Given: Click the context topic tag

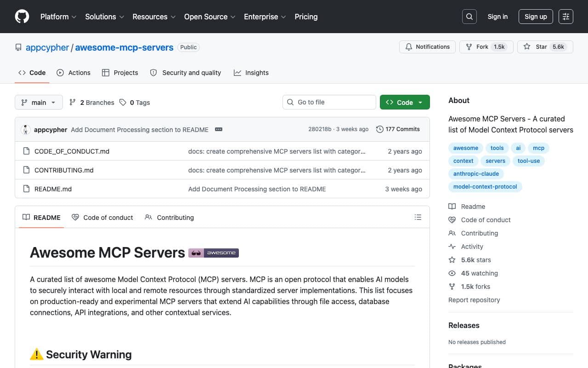Looking at the screenshot, I should (464, 161).
